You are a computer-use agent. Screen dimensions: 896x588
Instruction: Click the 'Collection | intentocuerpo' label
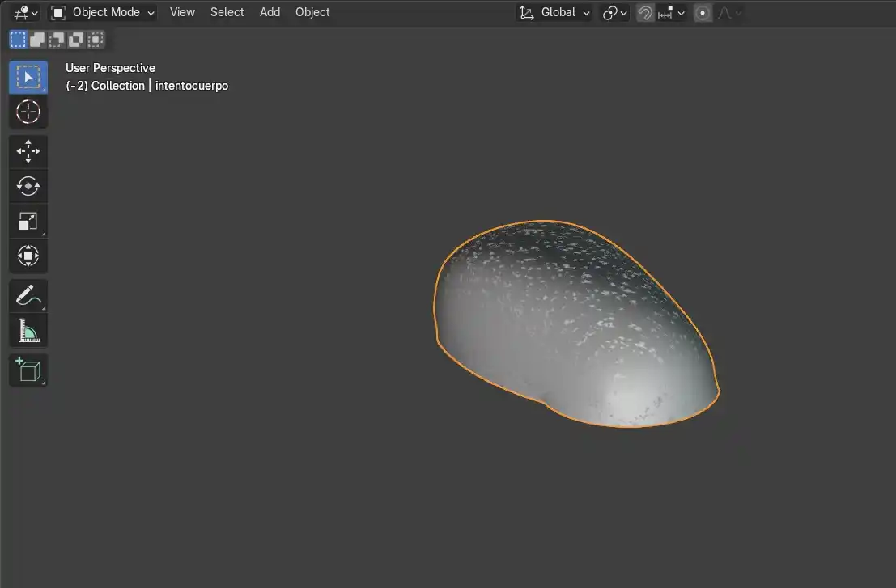(160, 86)
